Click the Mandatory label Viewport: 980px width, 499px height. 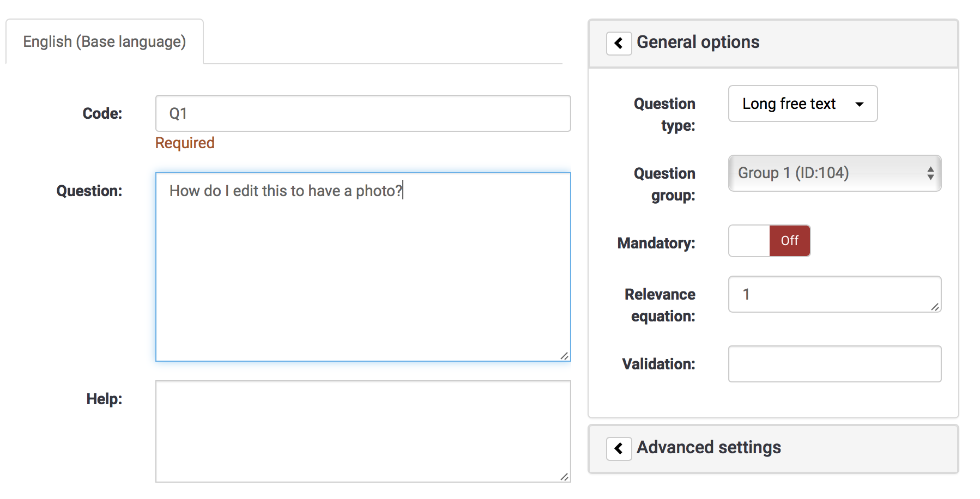click(656, 243)
